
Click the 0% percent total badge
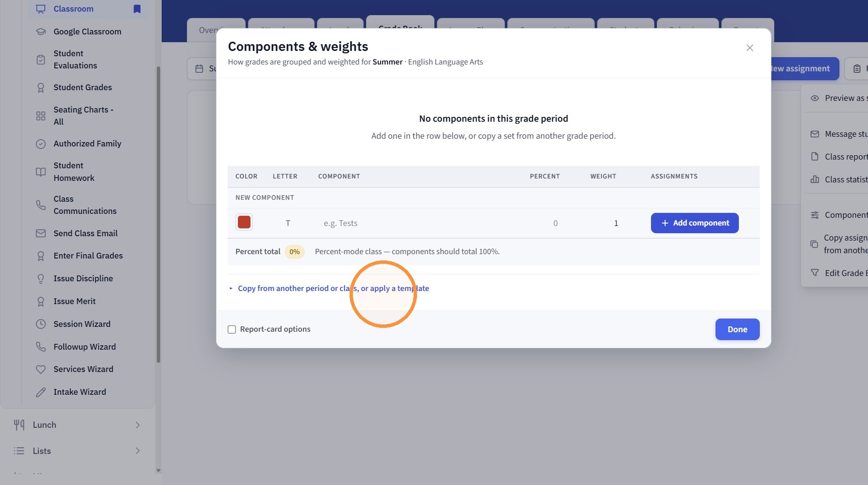(295, 252)
